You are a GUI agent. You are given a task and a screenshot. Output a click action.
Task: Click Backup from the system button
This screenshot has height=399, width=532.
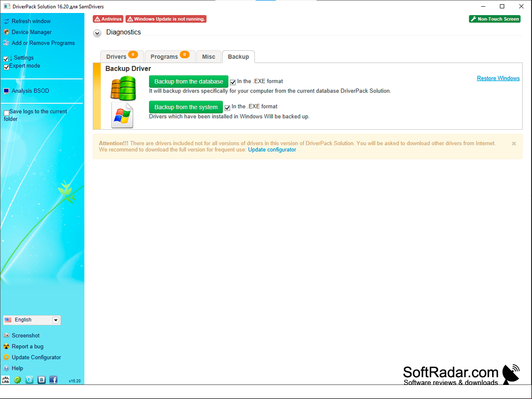click(x=186, y=107)
